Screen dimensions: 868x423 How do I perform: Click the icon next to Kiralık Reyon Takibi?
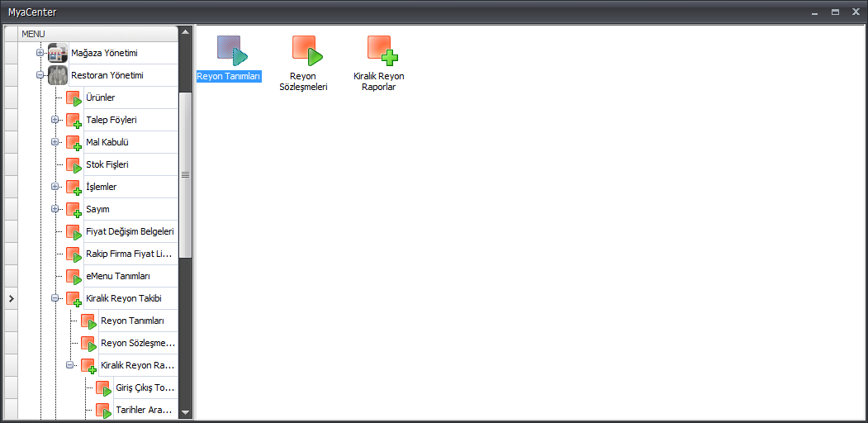pos(74,299)
